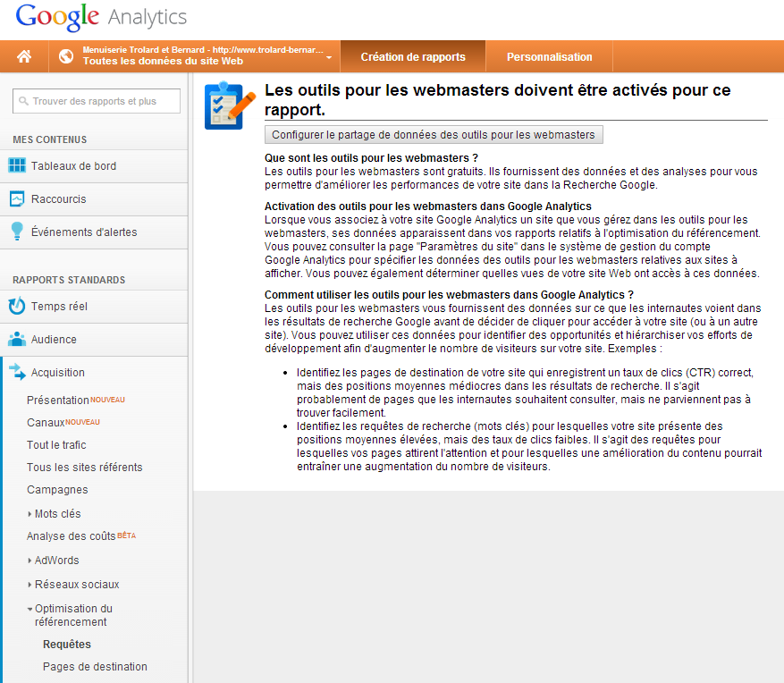Collapse Optimisation du référencement section
The image size is (784, 683).
click(x=30, y=609)
